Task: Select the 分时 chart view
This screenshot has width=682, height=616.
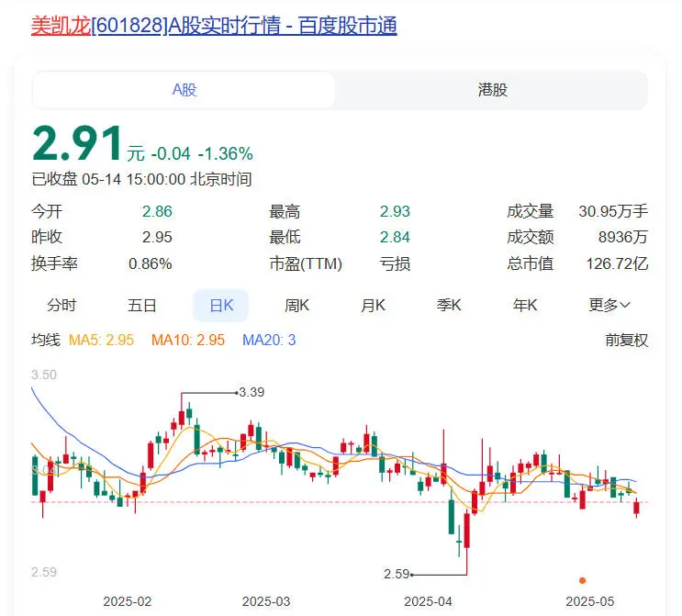Action: (x=61, y=306)
